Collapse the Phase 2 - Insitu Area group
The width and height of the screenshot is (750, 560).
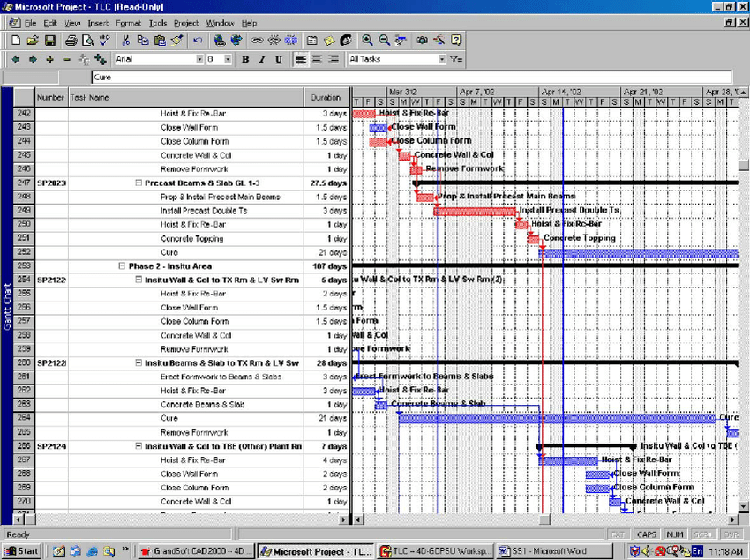point(121,265)
